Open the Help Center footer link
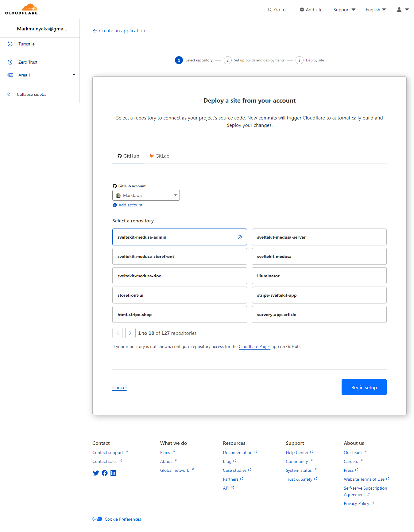This screenshot has height=532, width=414. pyautogui.click(x=300, y=452)
